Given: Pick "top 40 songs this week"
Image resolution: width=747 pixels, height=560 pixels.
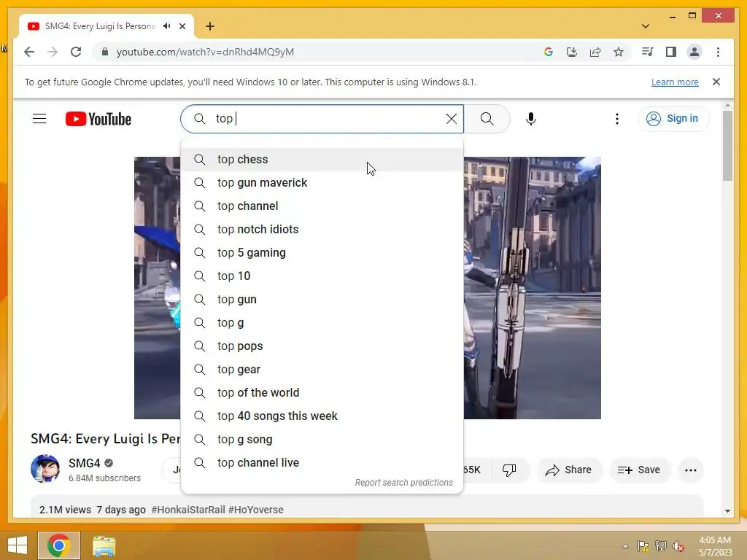Looking at the screenshot, I should (322, 416).
